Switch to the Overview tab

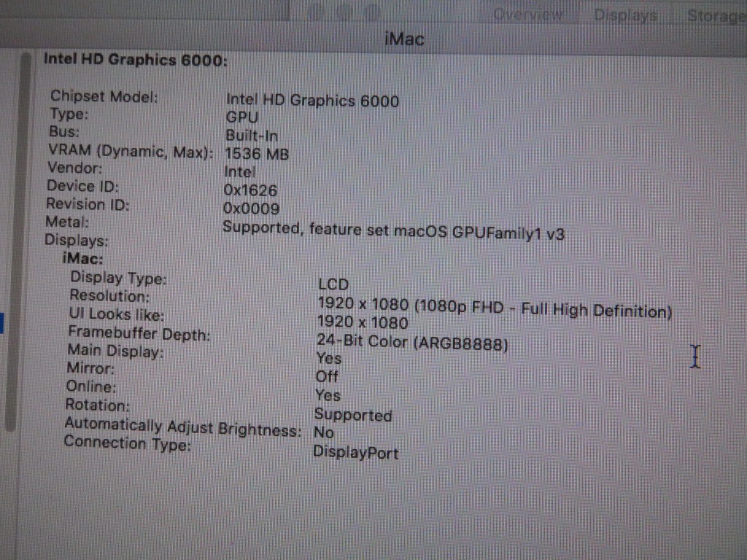coord(528,15)
